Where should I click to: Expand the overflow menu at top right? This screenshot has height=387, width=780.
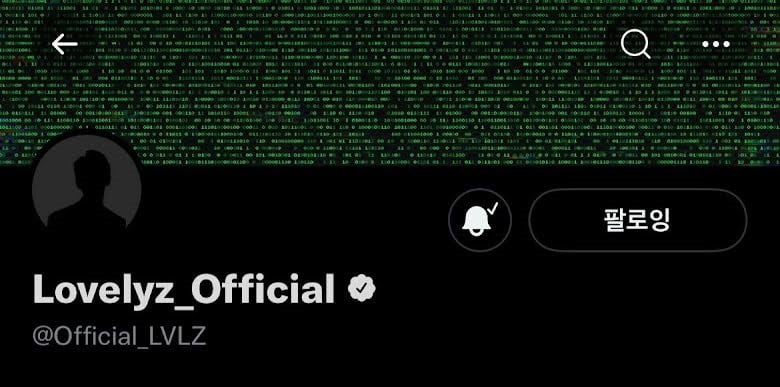click(716, 44)
